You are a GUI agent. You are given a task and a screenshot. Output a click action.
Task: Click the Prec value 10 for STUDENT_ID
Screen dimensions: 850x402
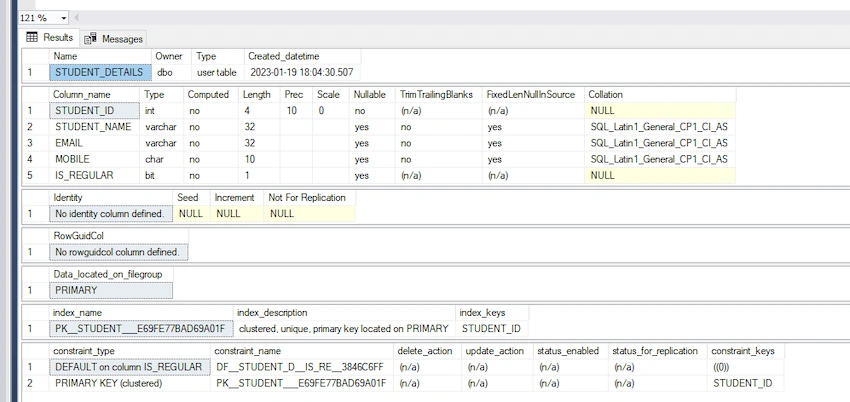[297, 111]
